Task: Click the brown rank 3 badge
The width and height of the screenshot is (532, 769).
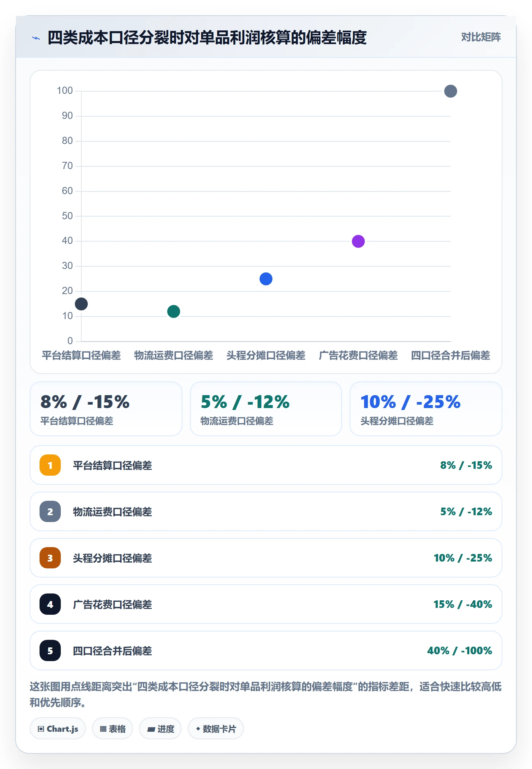Action: (x=50, y=558)
